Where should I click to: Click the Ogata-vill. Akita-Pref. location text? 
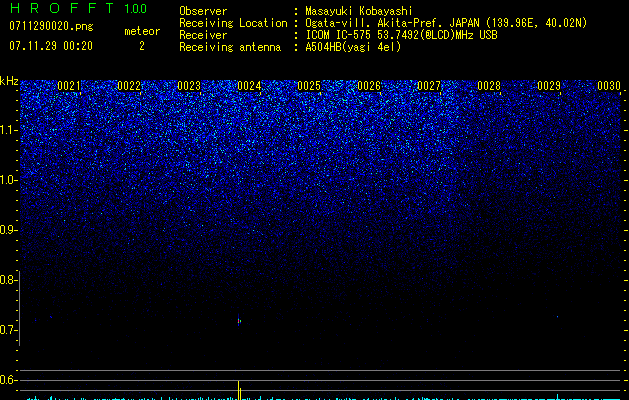pyautogui.click(x=446, y=23)
